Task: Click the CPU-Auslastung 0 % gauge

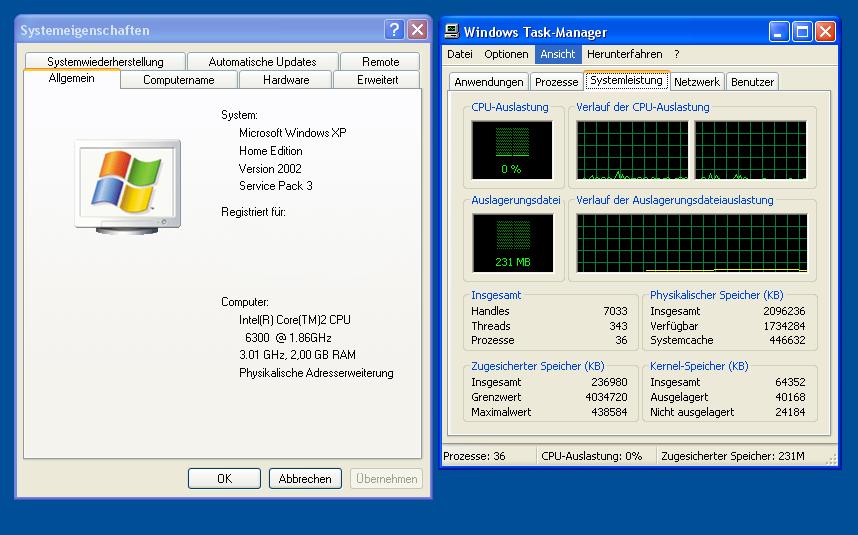Action: pyautogui.click(x=512, y=150)
